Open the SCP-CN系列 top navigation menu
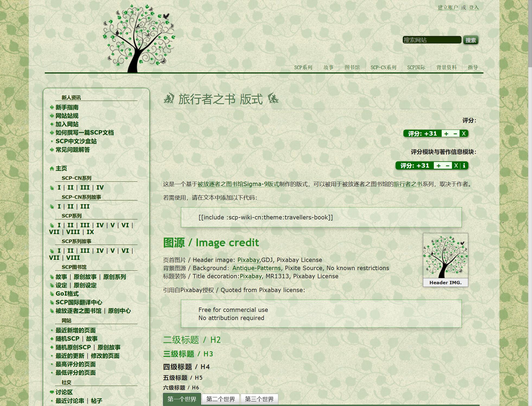Screen dimensions: 532x406 (x=383, y=67)
